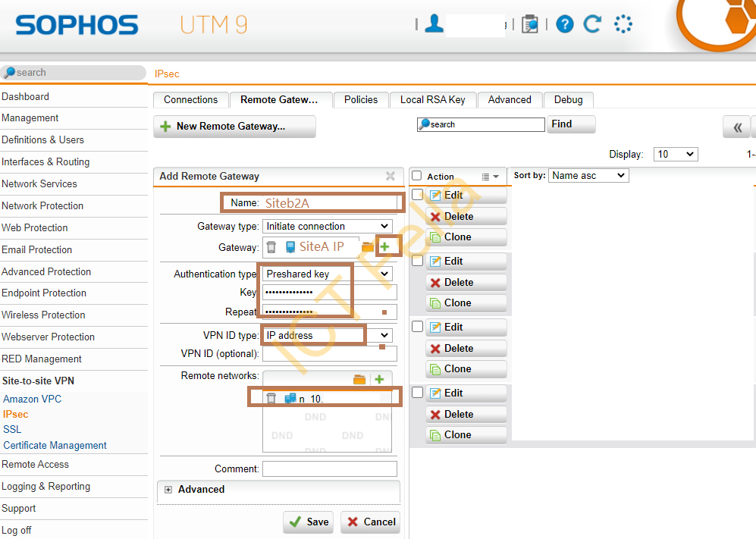
Task: Check the first gateway row checkbox
Action: (418, 195)
